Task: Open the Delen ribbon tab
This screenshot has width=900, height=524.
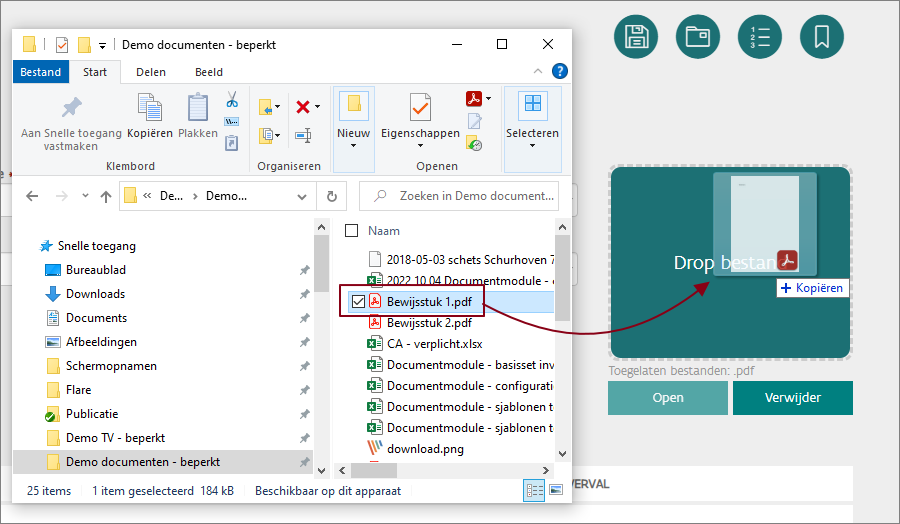Action: point(151,72)
